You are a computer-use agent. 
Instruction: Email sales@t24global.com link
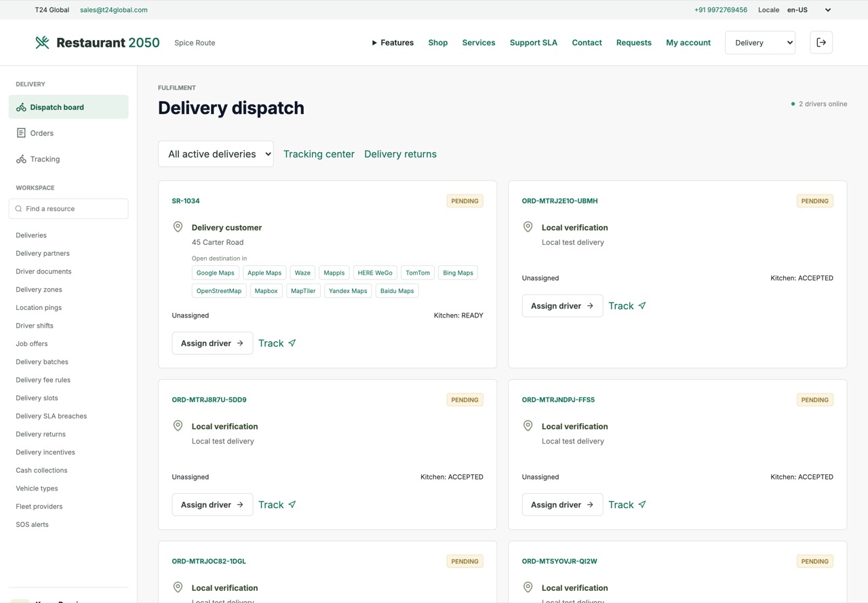[114, 10]
